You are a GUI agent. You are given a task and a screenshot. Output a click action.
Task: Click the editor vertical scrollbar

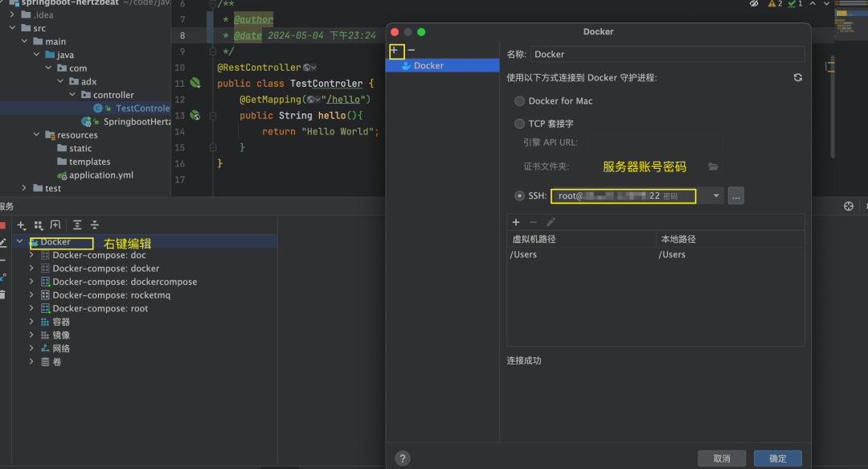click(832, 105)
